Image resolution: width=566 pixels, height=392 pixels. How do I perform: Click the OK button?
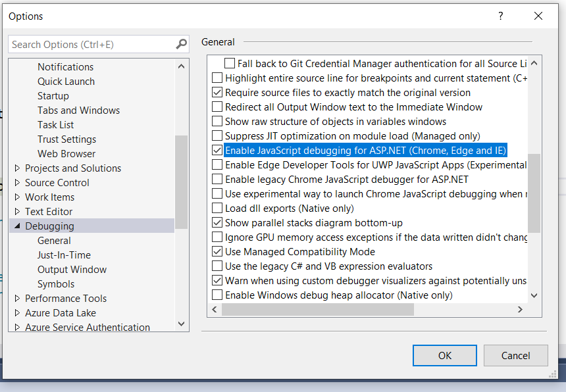pyautogui.click(x=445, y=355)
